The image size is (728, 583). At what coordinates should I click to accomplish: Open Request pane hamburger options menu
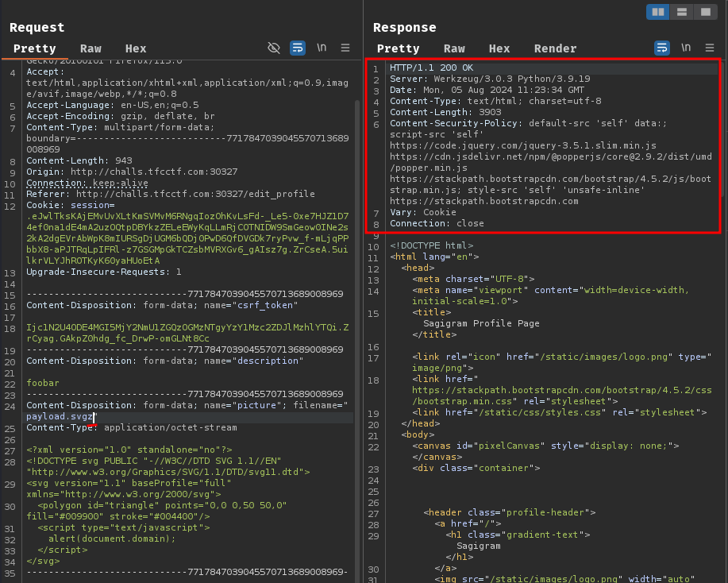click(x=345, y=48)
